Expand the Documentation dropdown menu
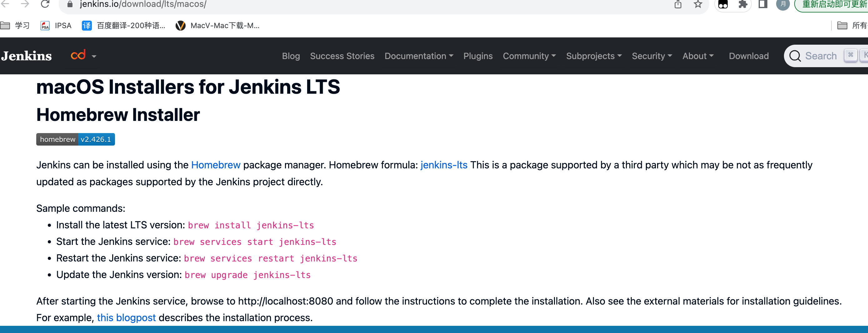 click(418, 56)
